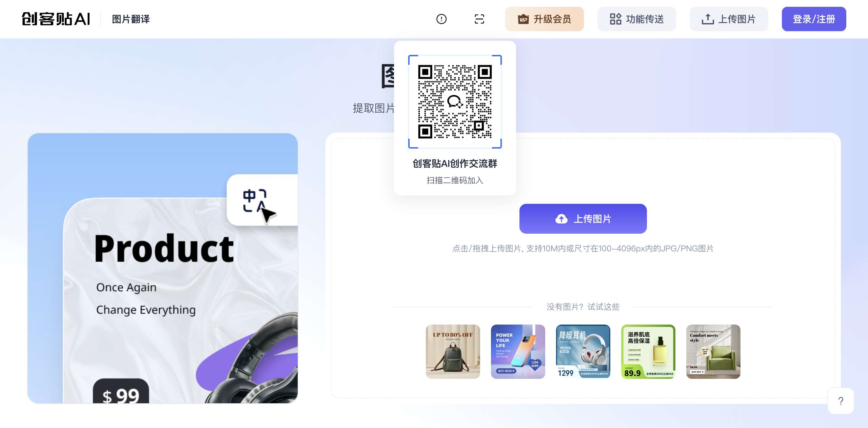Screen dimensions: 868x428
Task: Click the WeChat group QR code
Action: tap(455, 102)
